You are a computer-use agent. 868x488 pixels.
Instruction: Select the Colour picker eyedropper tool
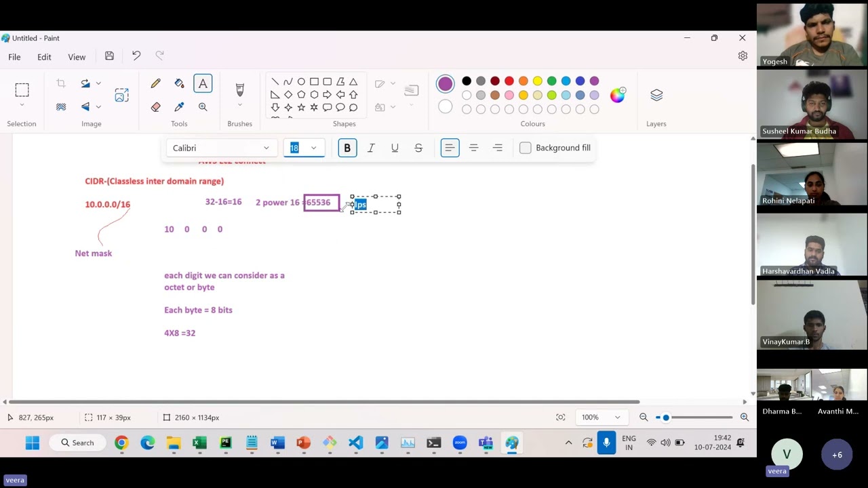click(x=179, y=106)
